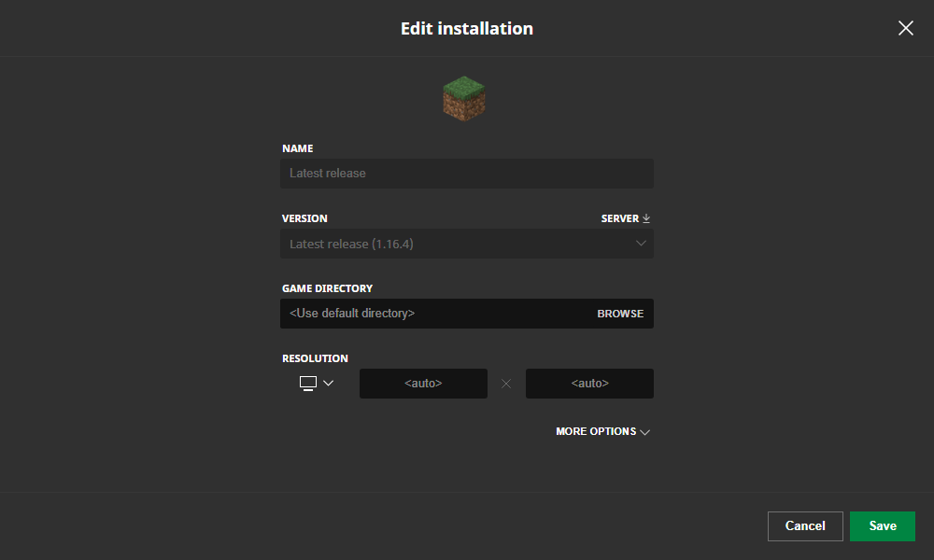Click the resolution height auto field

(x=589, y=384)
